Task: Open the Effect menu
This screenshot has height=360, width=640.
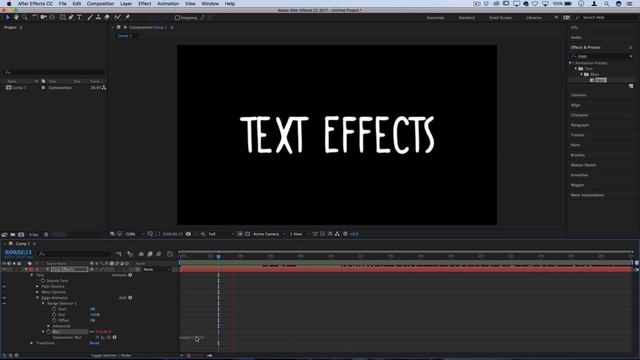Action: point(144,4)
